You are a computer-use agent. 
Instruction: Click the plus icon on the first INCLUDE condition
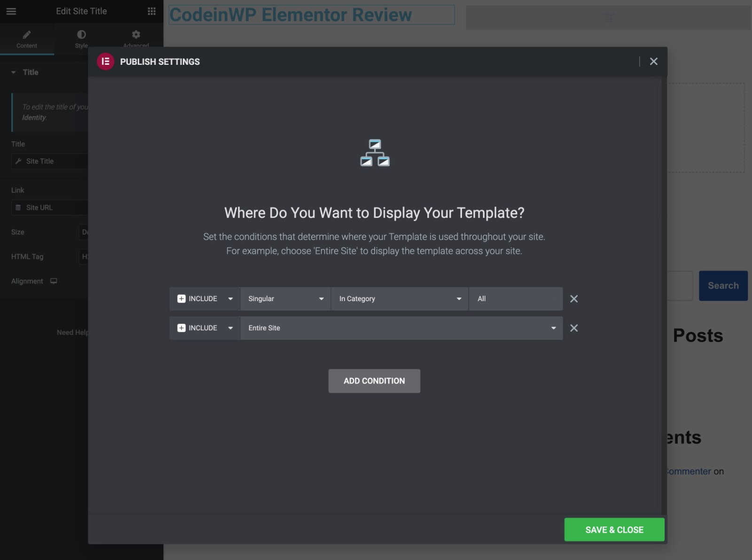(181, 299)
